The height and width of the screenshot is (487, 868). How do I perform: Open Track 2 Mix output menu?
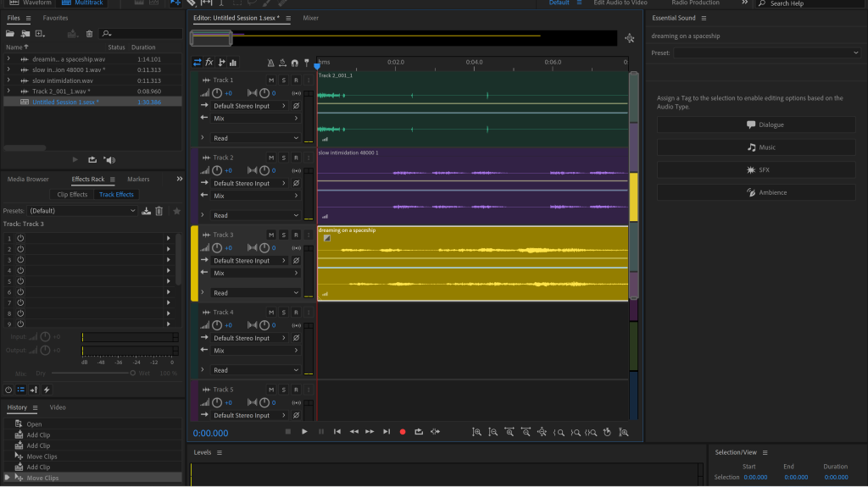[256, 196]
